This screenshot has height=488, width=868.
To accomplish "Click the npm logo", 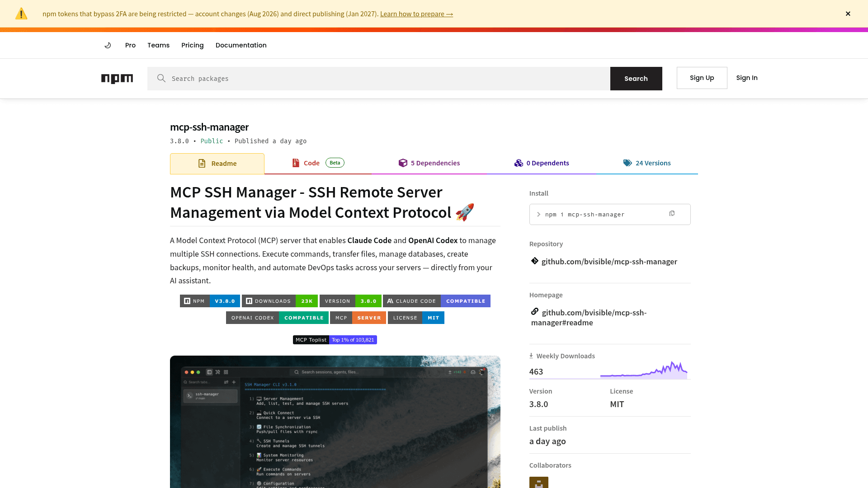I will [x=117, y=79].
